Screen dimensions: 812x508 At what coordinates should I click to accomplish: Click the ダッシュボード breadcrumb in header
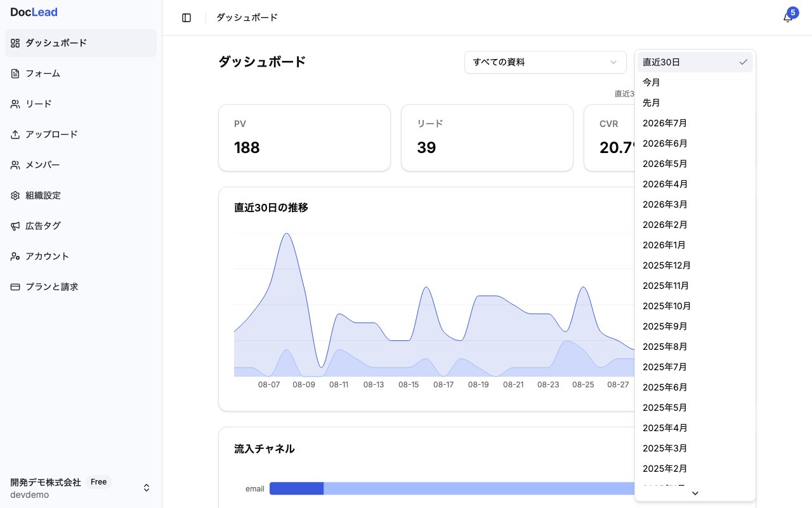(247, 18)
